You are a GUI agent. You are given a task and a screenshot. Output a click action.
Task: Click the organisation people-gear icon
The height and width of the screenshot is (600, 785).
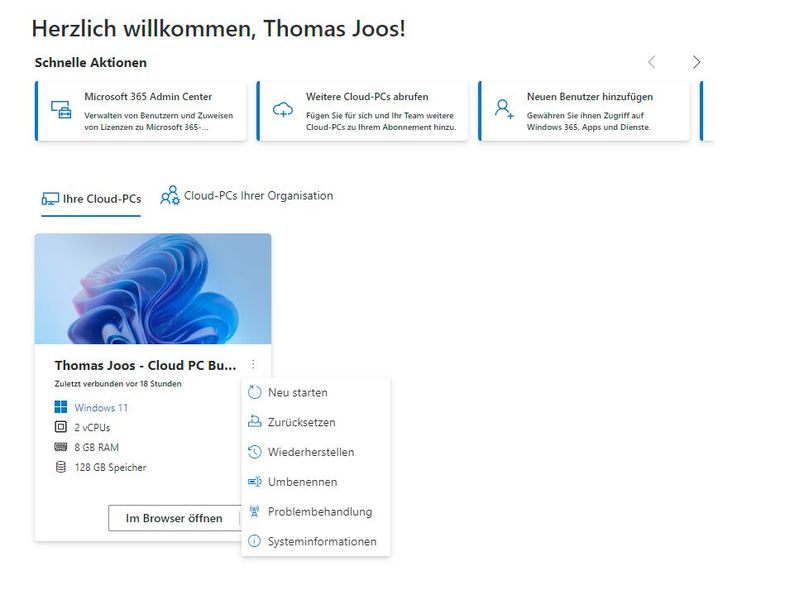pos(170,195)
